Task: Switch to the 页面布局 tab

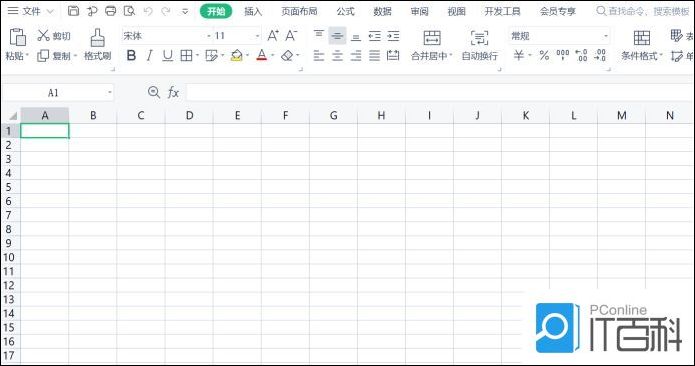Action: [x=299, y=11]
